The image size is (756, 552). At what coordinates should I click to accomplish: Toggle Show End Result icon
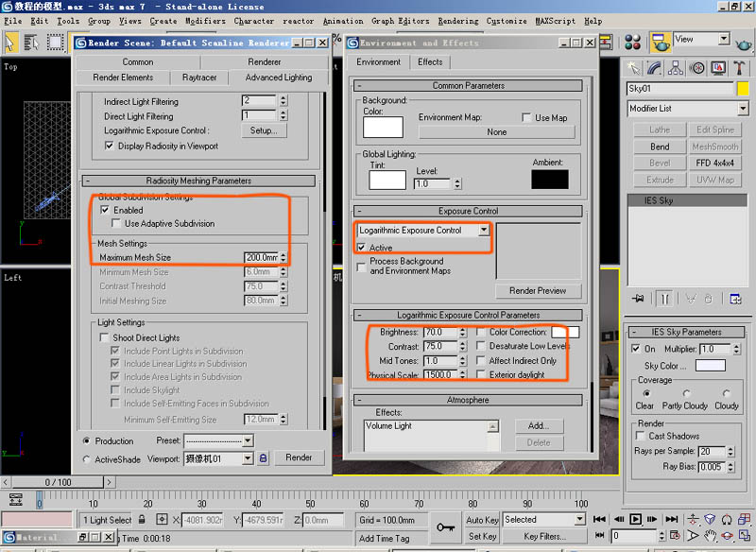pyautogui.click(x=665, y=299)
